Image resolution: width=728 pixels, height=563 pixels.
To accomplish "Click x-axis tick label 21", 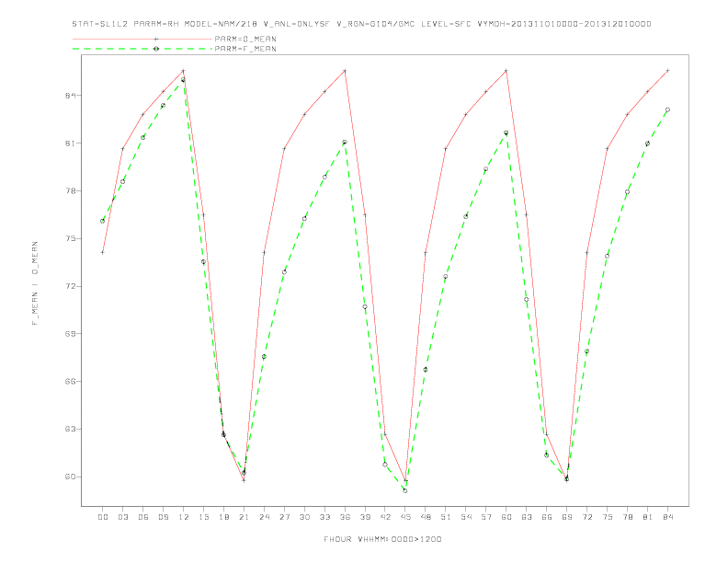I will [x=244, y=517].
